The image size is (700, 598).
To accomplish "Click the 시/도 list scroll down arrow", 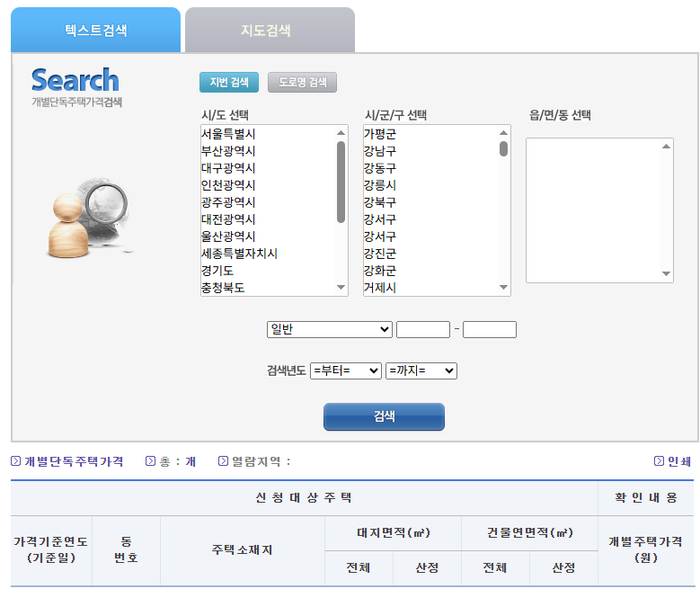I will [x=341, y=287].
